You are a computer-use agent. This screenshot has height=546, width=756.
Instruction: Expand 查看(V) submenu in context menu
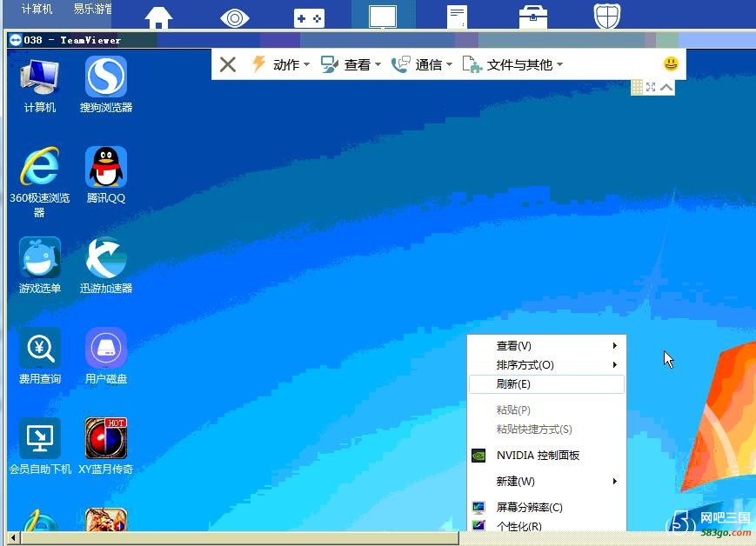tap(546, 345)
